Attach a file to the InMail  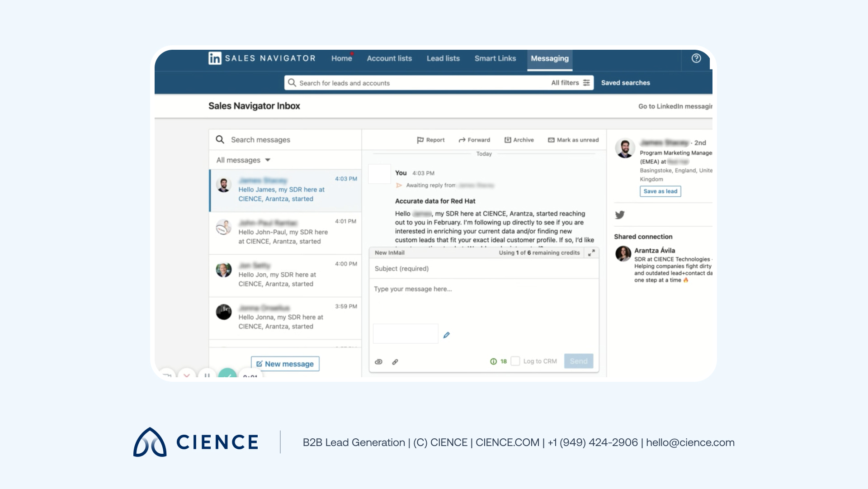(x=378, y=361)
